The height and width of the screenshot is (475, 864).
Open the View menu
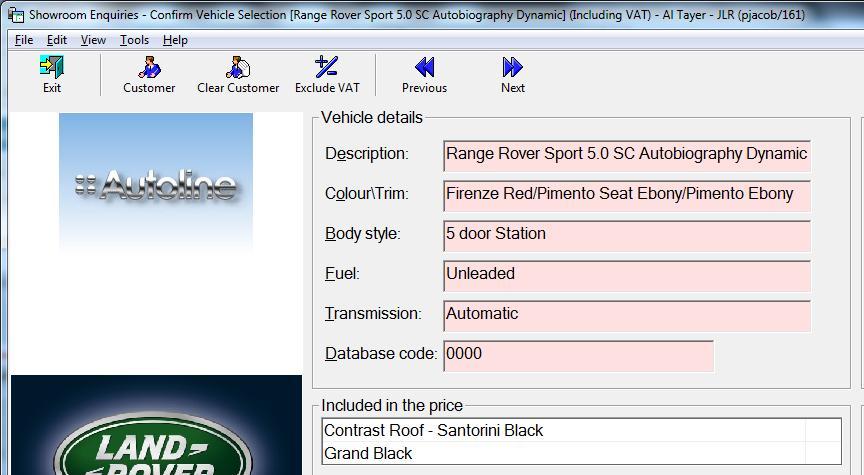(93, 40)
